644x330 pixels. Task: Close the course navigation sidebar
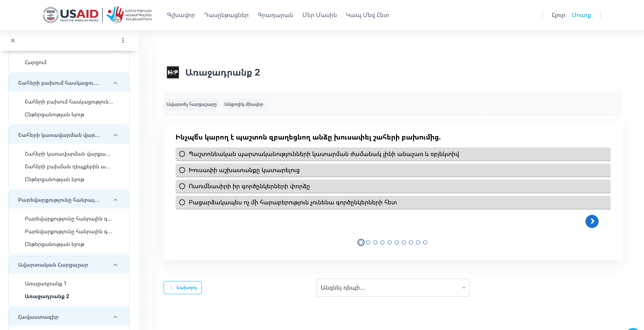(x=13, y=40)
